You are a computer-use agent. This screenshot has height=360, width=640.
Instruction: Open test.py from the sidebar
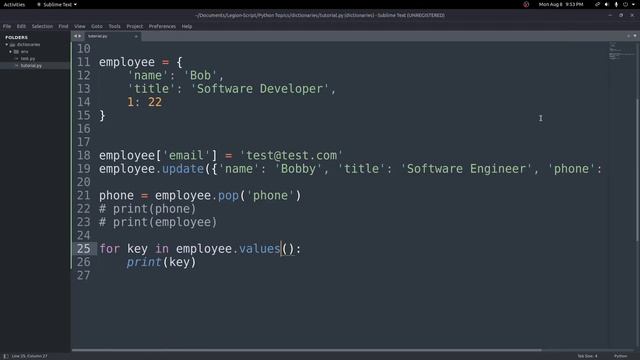tap(28, 59)
